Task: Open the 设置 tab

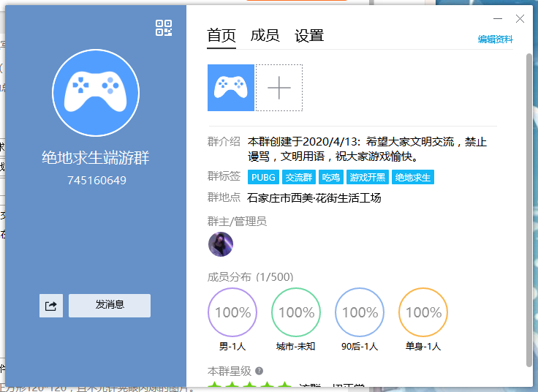Action: [x=309, y=35]
